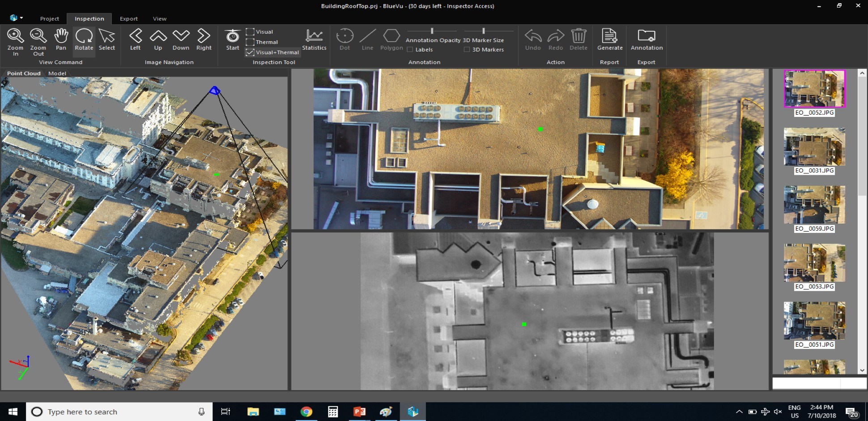Activate the Pan hand tool
This screenshot has width=868, height=421.
tap(61, 40)
